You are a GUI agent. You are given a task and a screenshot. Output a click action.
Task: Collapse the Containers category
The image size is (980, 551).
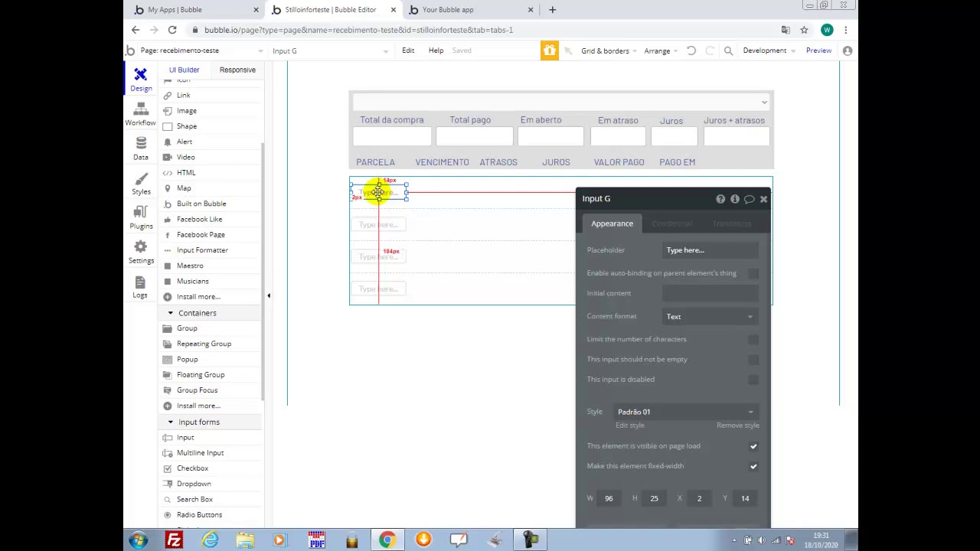171,313
